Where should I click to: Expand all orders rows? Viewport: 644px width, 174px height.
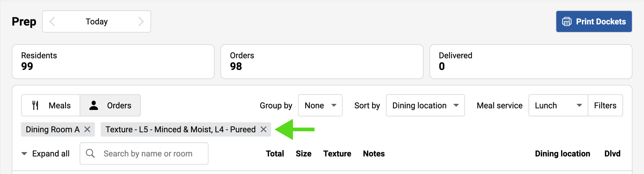(45, 153)
